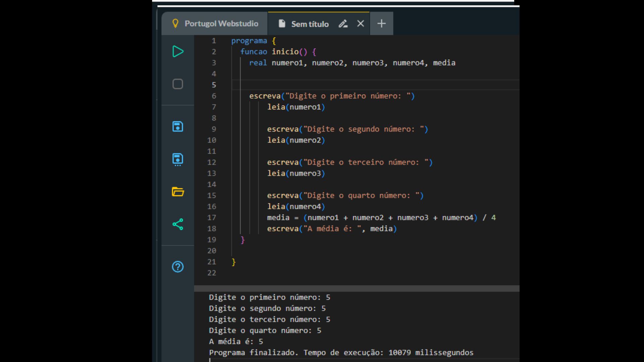
Task: Run the program with the play icon
Action: [x=178, y=52]
